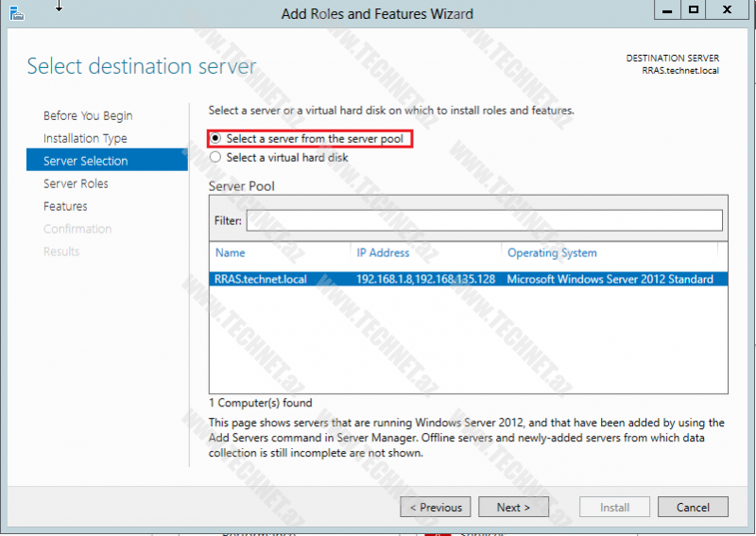Cancel the wizard
This screenshot has width=756, height=536.
coord(693,508)
